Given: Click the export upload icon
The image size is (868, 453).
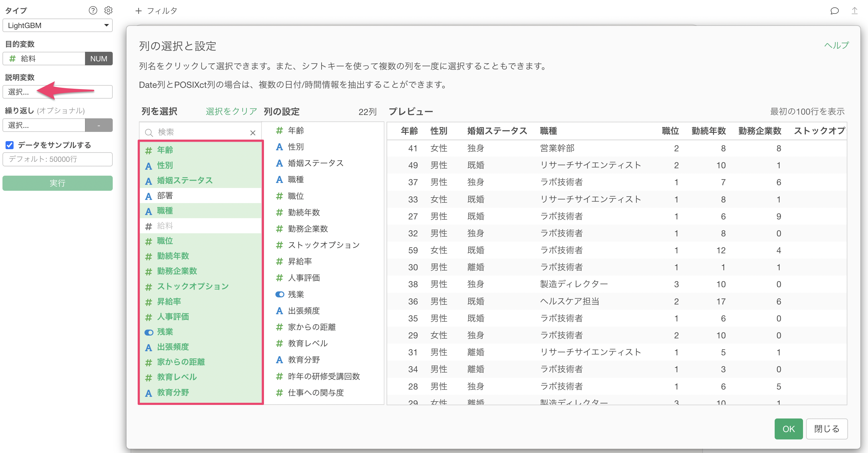Looking at the screenshot, I should (x=854, y=11).
